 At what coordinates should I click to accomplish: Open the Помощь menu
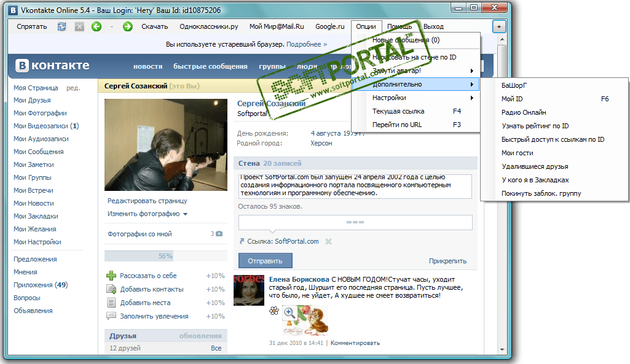point(400,26)
